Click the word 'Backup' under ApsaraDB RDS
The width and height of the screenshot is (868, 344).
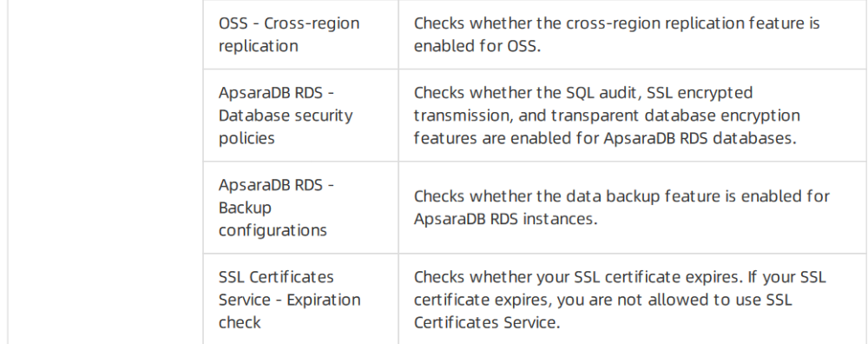(x=246, y=208)
